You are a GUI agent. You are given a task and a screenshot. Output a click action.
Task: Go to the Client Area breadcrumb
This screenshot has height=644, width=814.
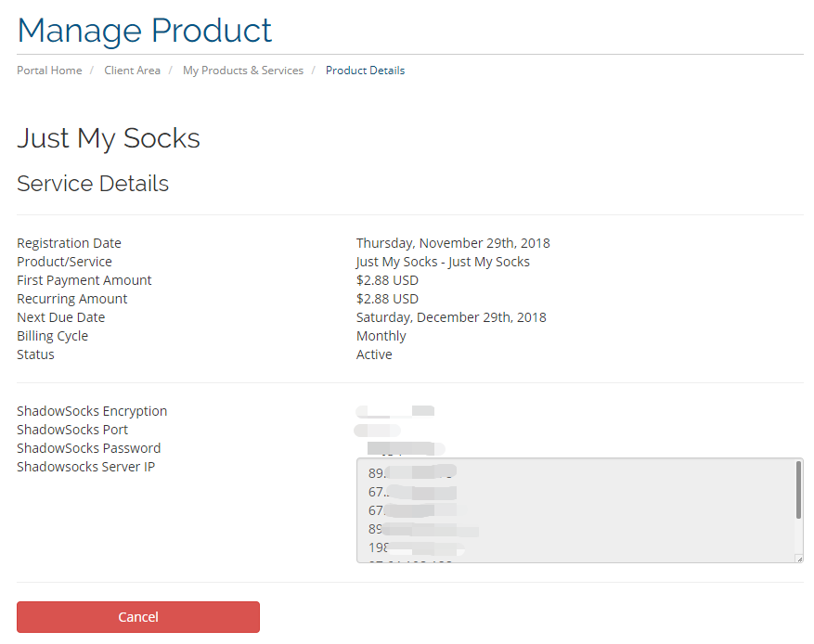tap(132, 71)
